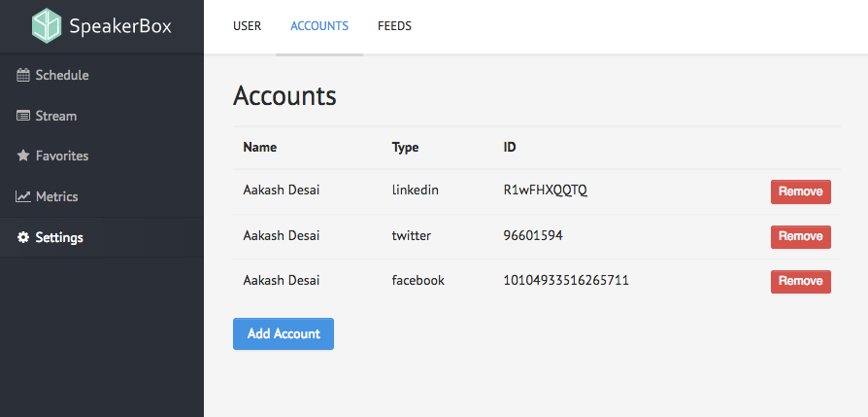Open the User tab

[x=247, y=26]
